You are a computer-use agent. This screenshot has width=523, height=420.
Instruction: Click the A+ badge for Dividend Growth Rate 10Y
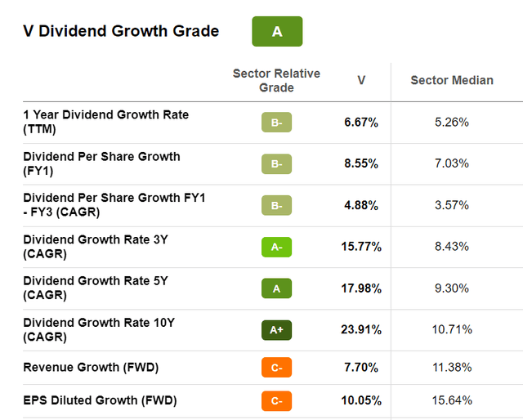pos(276,329)
